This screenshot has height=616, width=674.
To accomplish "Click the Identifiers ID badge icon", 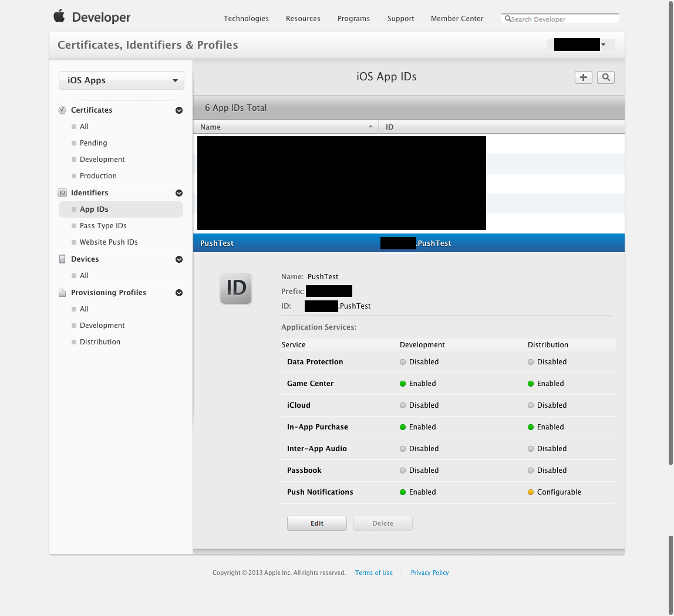I will point(62,193).
